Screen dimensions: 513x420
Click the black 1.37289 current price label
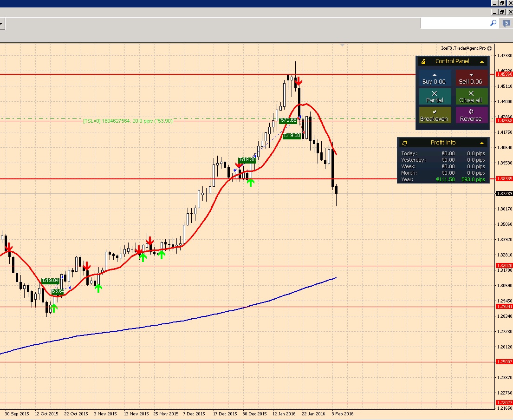point(504,194)
